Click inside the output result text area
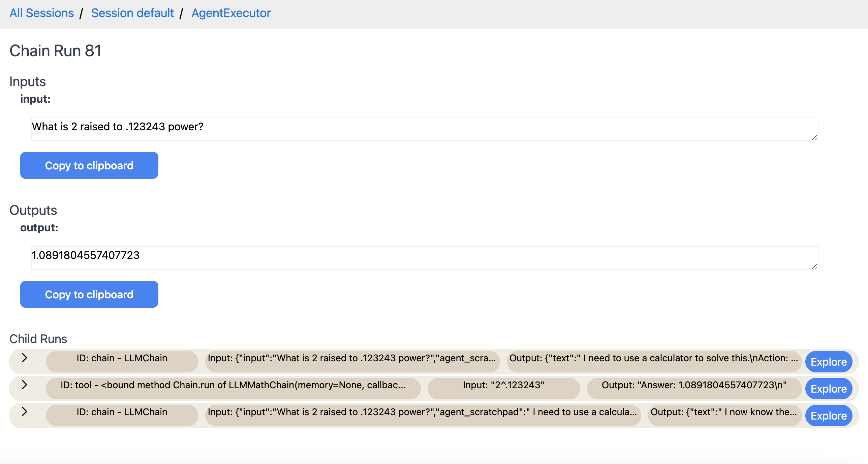The width and height of the screenshot is (868, 464). (x=424, y=258)
